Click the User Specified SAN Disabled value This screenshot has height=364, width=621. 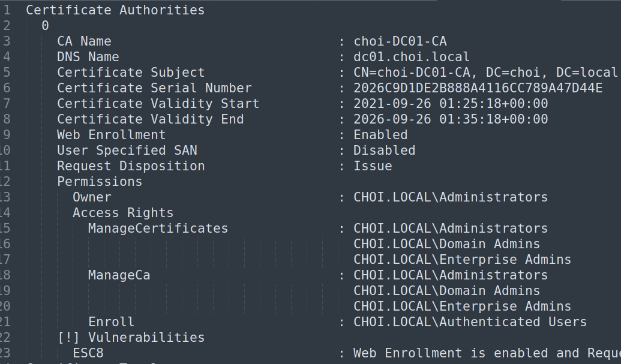pyautogui.click(x=384, y=151)
